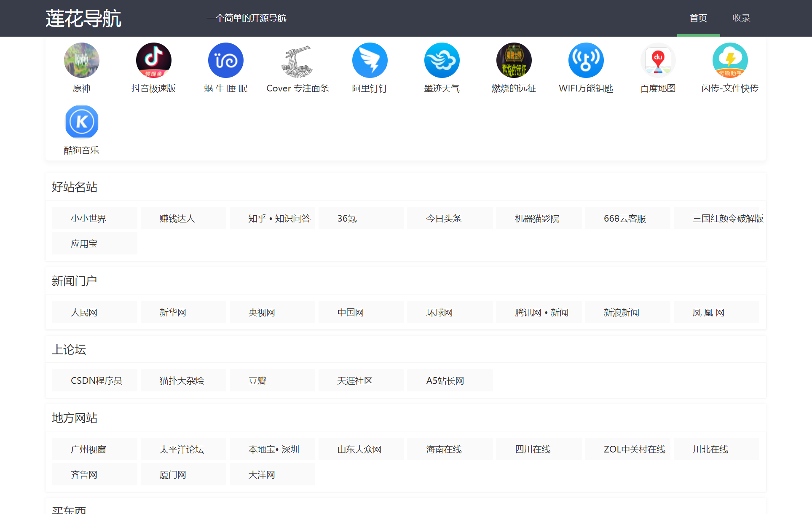
Task: Open the 蜗牛睡眠 snail icon
Action: pyautogui.click(x=225, y=60)
